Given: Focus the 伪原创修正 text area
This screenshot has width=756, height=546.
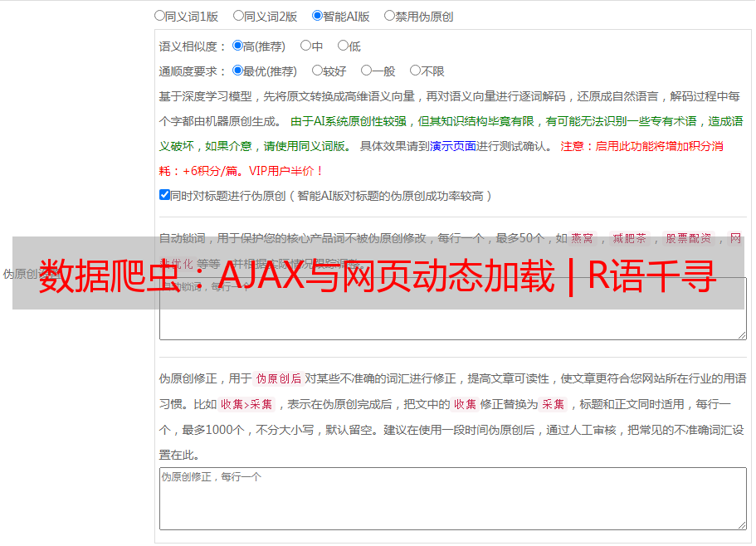Looking at the screenshot, I should pos(452,500).
